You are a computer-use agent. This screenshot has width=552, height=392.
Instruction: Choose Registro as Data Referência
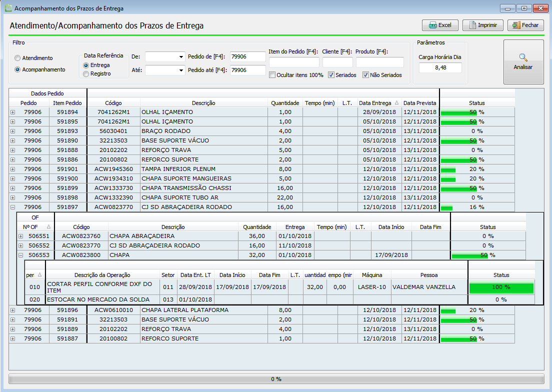[86, 74]
